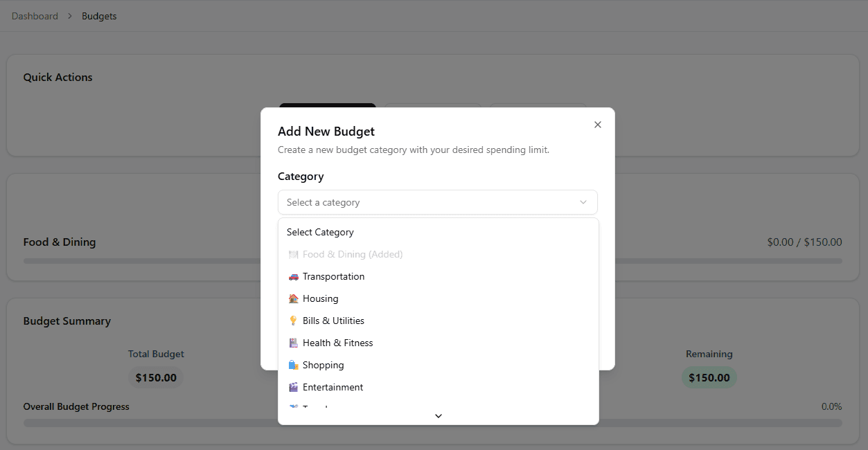The image size is (868, 450).
Task: Click the breadcrumb arrow separator after Dashboard
Action: [70, 16]
